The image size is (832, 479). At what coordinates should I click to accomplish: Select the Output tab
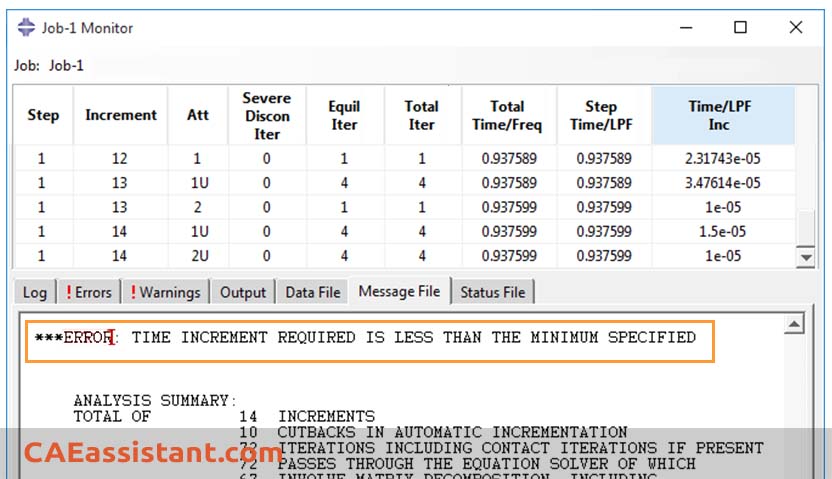[242, 292]
